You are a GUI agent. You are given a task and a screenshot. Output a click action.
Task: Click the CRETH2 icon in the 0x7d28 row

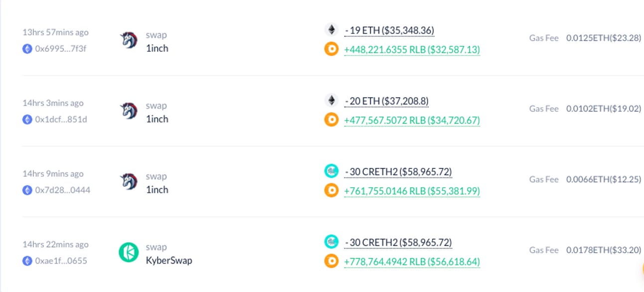click(331, 171)
